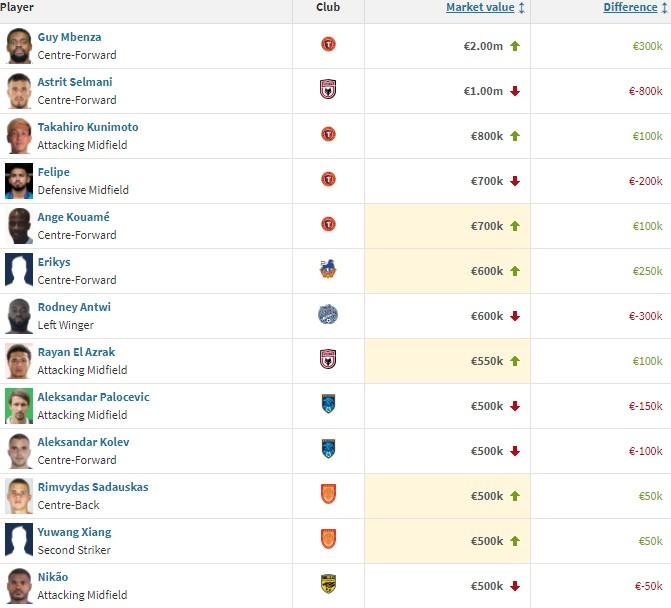Click Nikão's player photo thumbnail
The image size is (671, 608).
pos(19,585)
